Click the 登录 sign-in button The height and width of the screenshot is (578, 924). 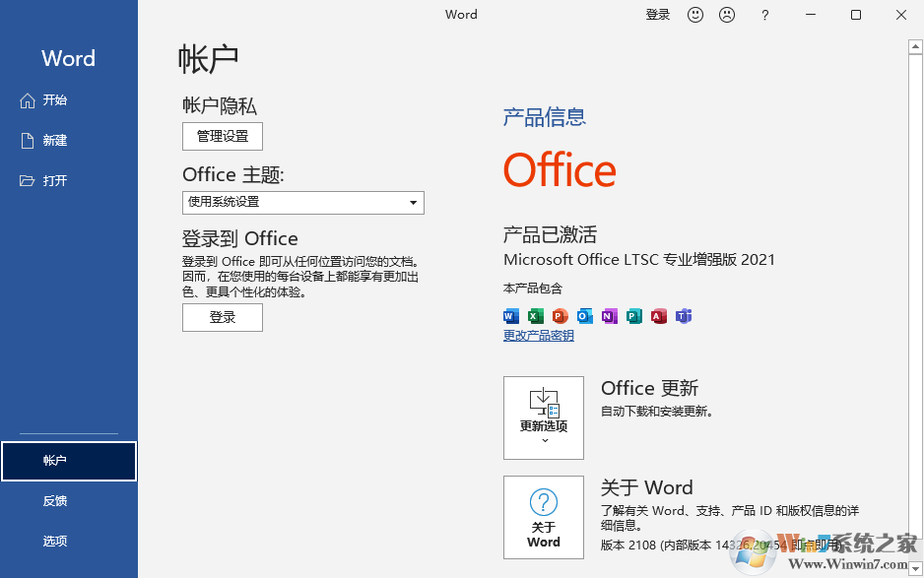(222, 317)
